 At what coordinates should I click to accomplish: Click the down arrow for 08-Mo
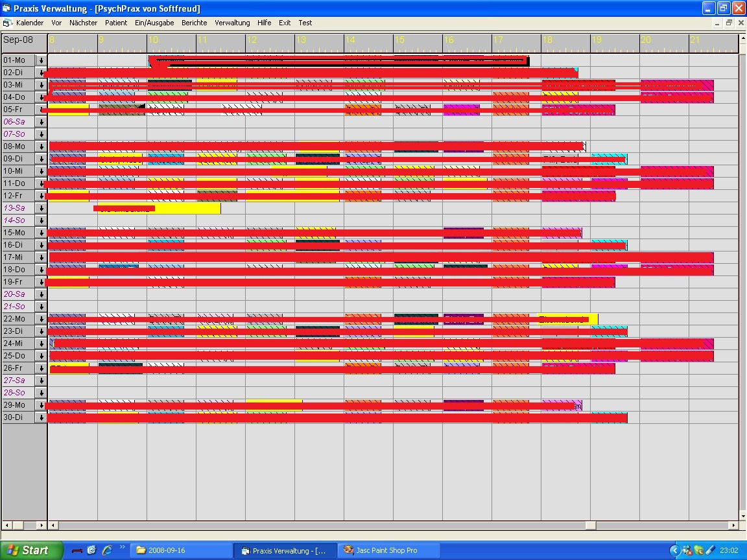(41, 146)
